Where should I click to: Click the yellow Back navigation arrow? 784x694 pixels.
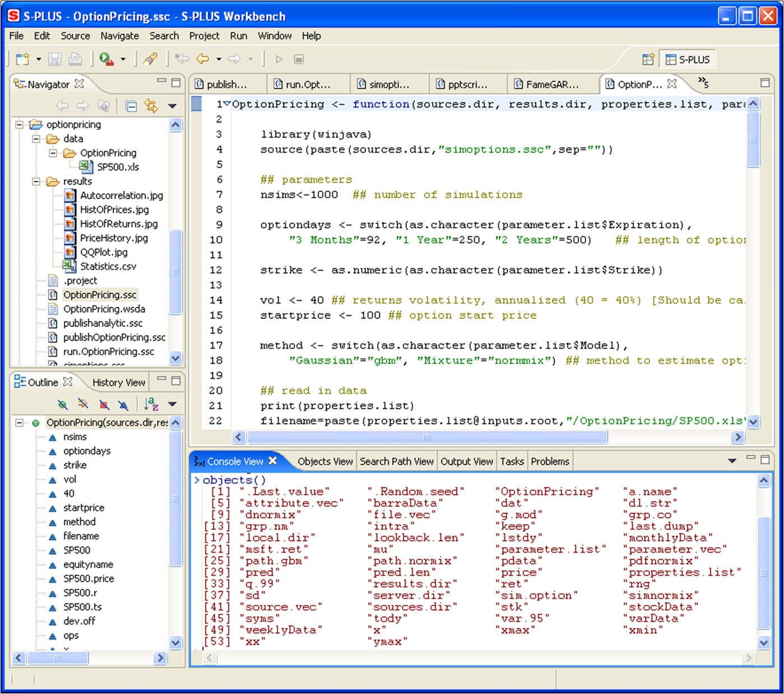[202, 59]
